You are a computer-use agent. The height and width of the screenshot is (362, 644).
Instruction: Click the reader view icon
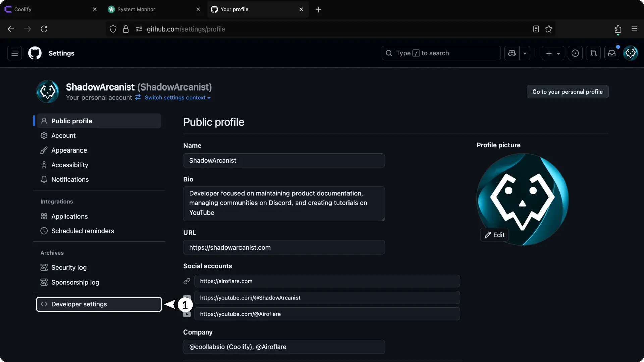coord(536,29)
